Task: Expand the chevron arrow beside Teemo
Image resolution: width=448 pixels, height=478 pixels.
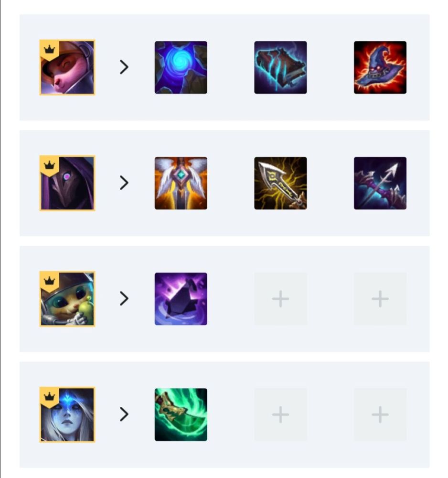Action: pyautogui.click(x=124, y=67)
